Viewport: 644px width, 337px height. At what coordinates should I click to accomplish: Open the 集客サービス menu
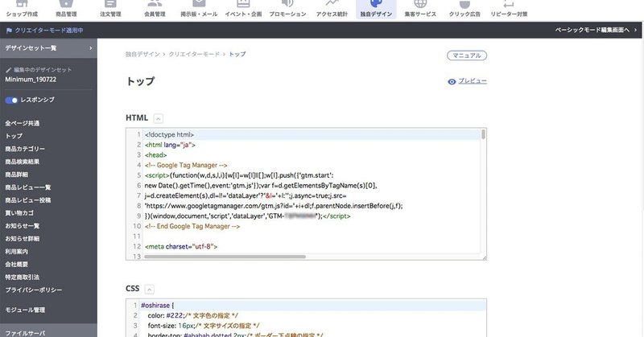(420, 9)
